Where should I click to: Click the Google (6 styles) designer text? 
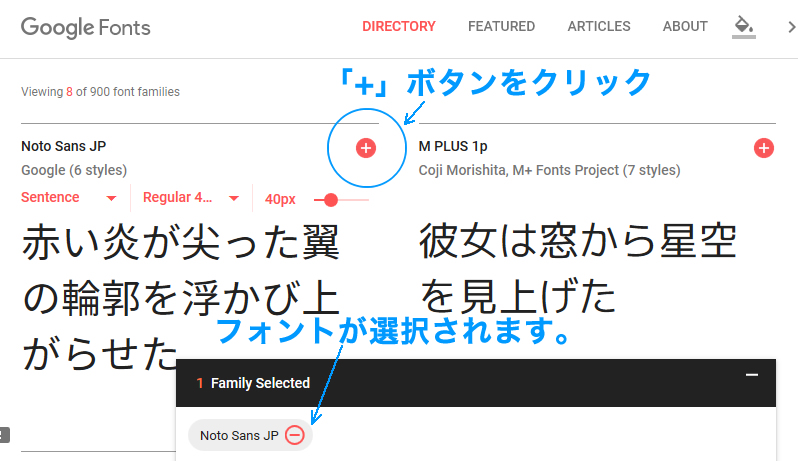coord(74,170)
